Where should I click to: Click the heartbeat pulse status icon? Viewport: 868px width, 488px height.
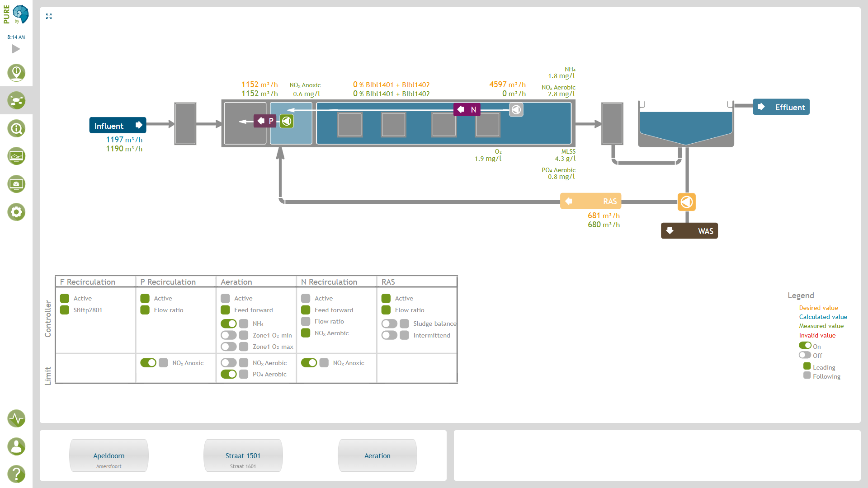(16, 418)
